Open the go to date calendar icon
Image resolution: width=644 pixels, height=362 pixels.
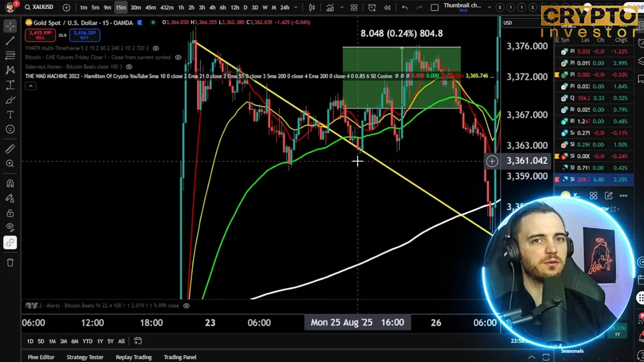[x=138, y=341]
